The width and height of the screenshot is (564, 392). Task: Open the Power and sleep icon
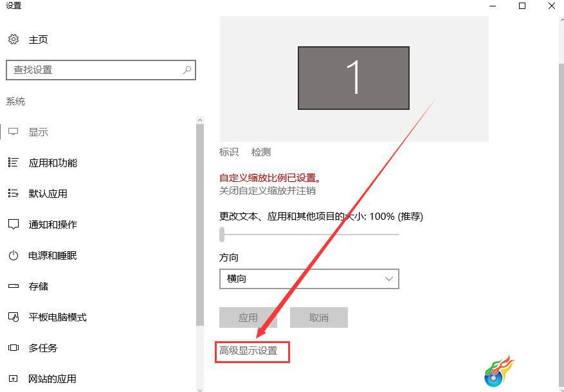(x=14, y=256)
